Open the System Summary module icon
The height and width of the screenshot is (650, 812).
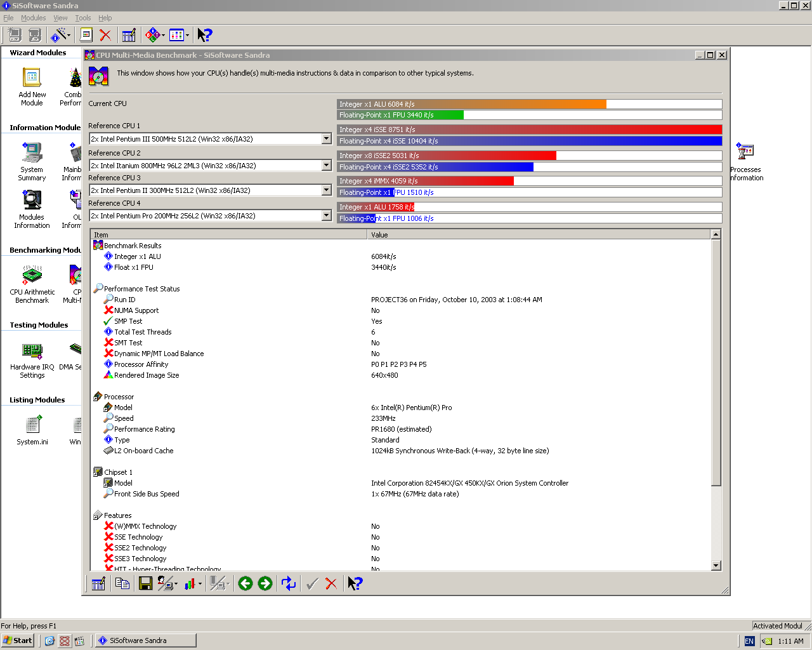click(32, 153)
